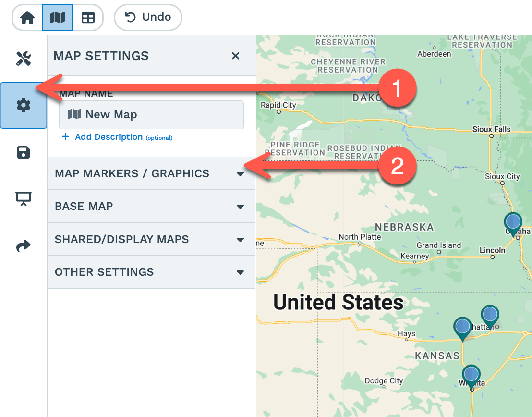
Task: Click the Sioux City label
Action: coord(502,177)
